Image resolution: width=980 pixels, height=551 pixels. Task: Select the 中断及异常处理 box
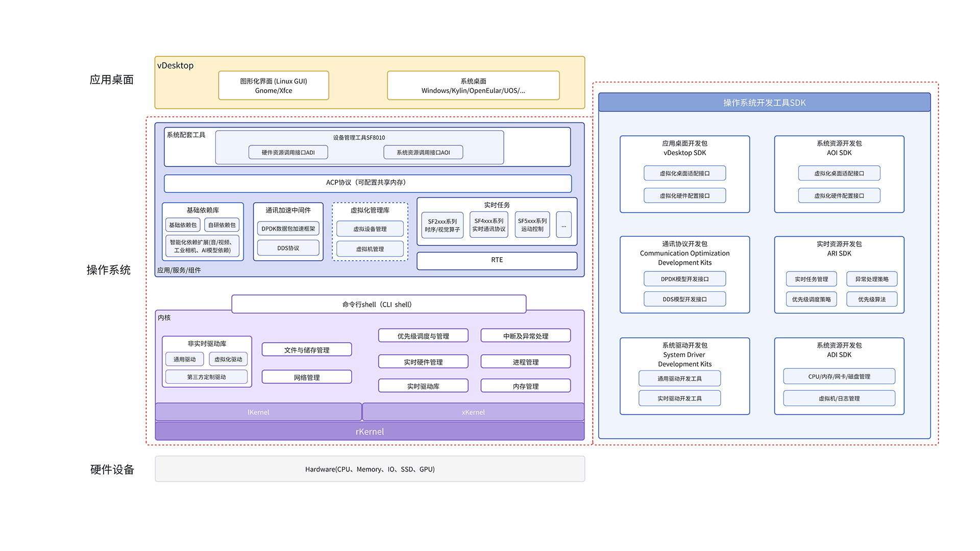[x=525, y=336]
